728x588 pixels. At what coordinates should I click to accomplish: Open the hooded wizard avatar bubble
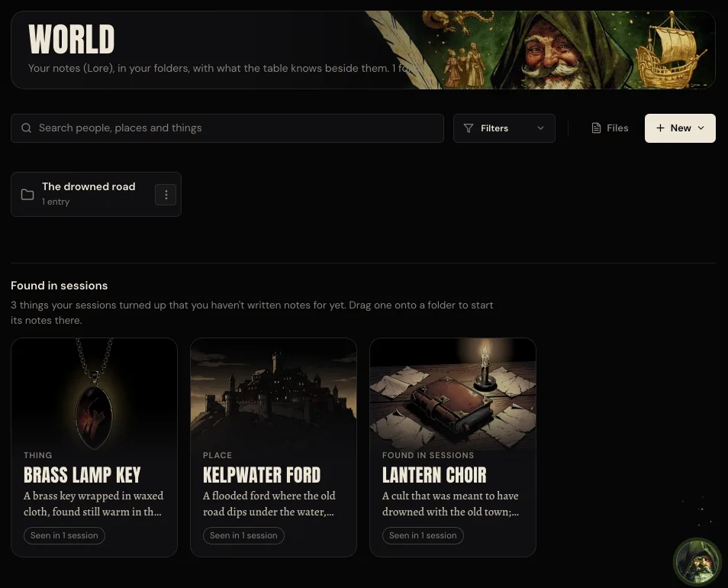697,561
